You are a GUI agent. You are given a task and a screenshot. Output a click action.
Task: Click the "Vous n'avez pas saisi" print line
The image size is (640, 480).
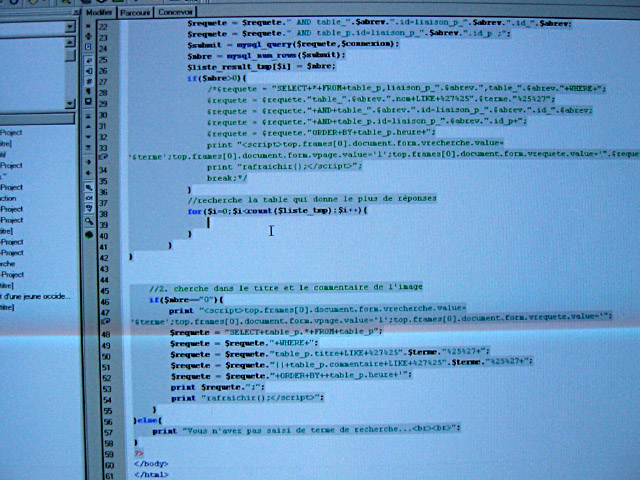(306, 429)
